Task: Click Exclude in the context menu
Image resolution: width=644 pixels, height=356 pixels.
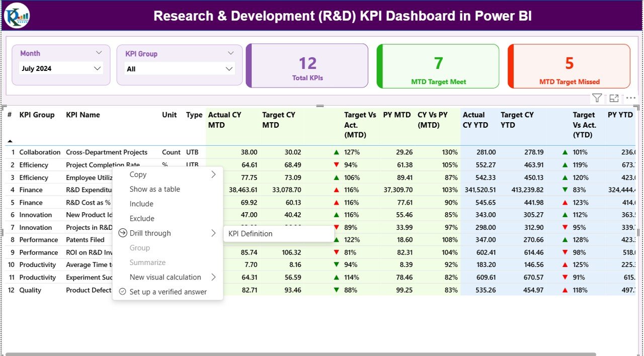Action: click(x=142, y=218)
